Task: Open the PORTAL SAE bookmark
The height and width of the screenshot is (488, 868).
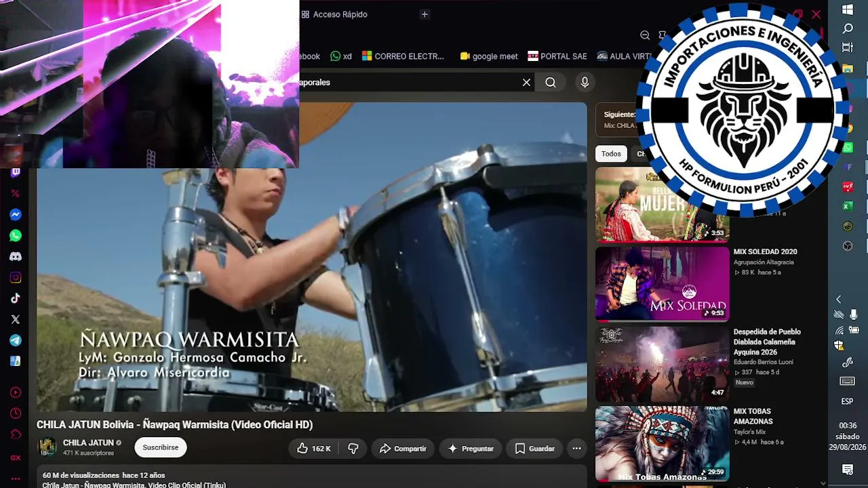Action: tap(557, 56)
